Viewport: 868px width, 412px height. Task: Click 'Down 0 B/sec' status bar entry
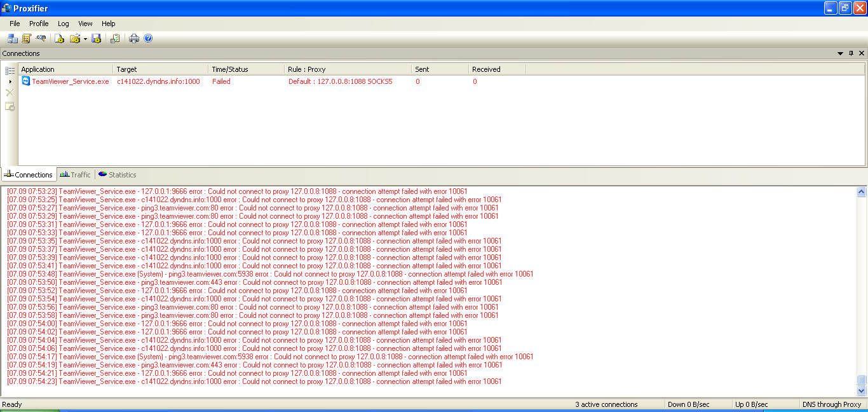click(x=688, y=404)
